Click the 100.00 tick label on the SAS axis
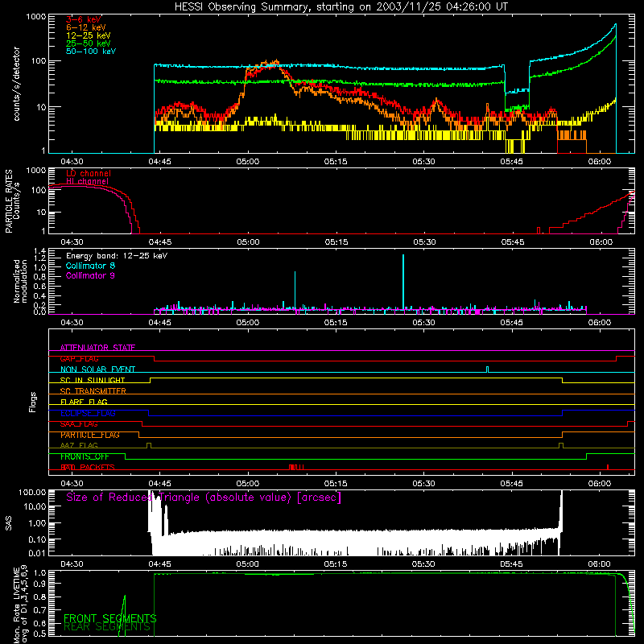The image size is (644, 644). [32, 492]
